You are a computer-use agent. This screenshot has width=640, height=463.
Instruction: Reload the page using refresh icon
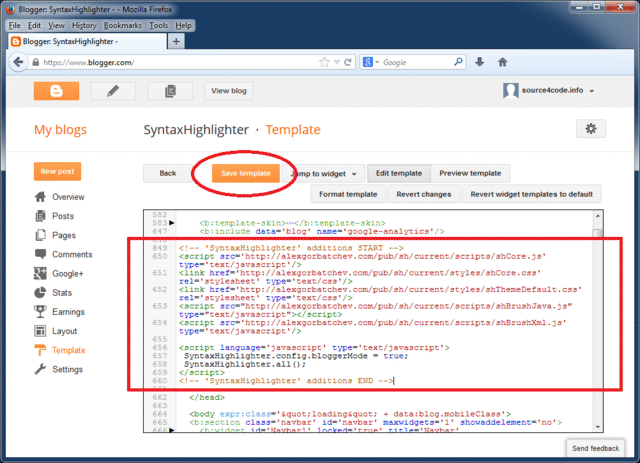(x=348, y=62)
